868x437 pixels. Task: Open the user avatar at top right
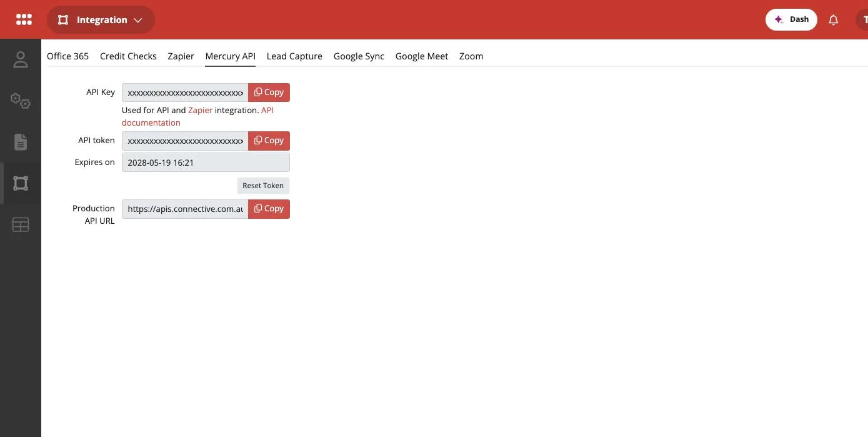[x=862, y=20]
